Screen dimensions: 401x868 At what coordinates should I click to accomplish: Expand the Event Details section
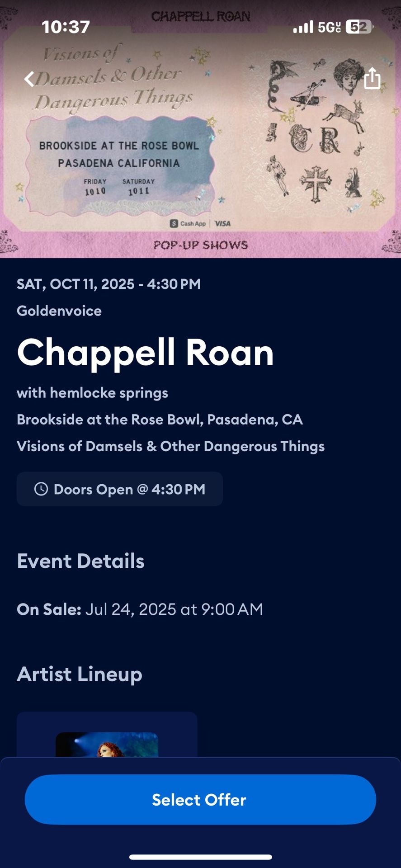tap(80, 561)
